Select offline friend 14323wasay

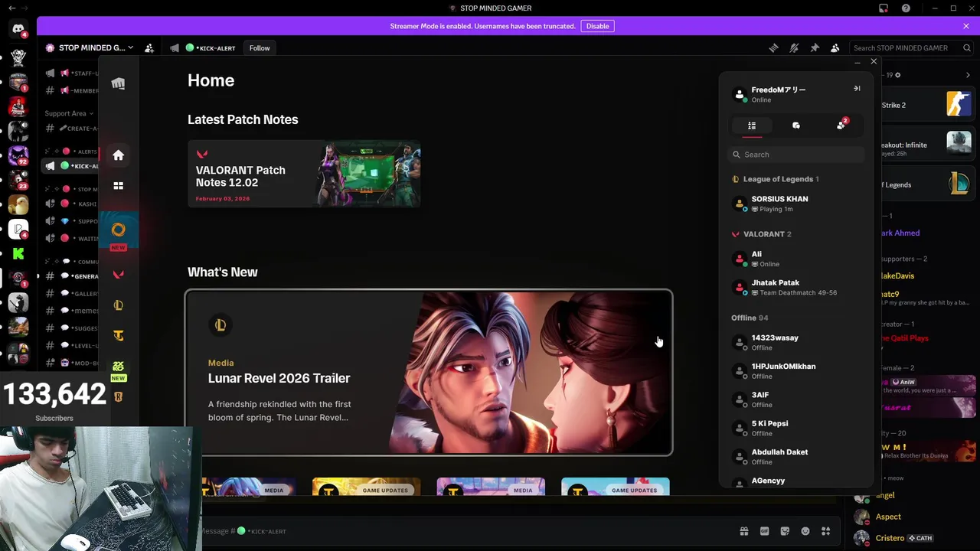pos(795,342)
